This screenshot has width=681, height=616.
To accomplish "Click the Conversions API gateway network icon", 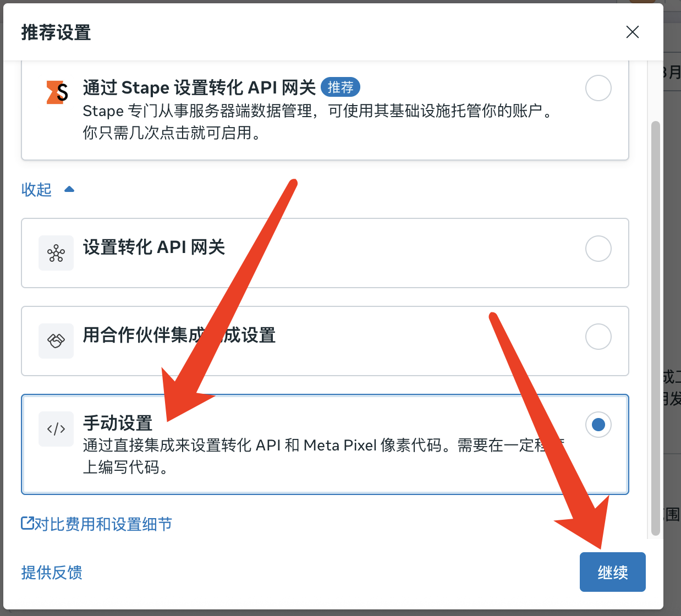I will (56, 253).
